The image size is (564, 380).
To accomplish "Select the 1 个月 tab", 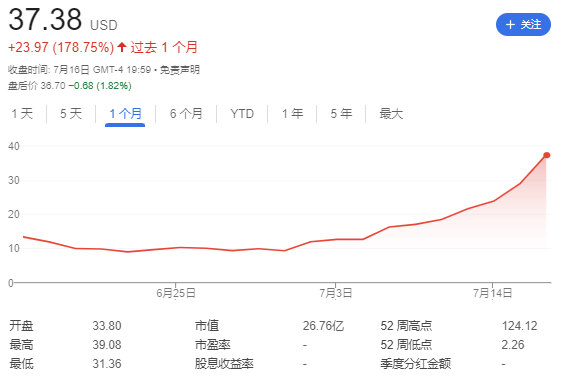I will [125, 114].
